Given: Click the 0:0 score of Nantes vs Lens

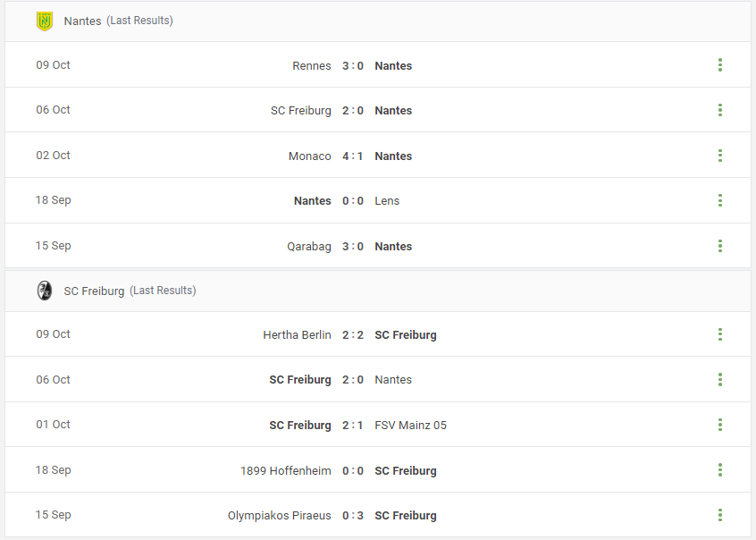Looking at the screenshot, I should pos(353,201).
